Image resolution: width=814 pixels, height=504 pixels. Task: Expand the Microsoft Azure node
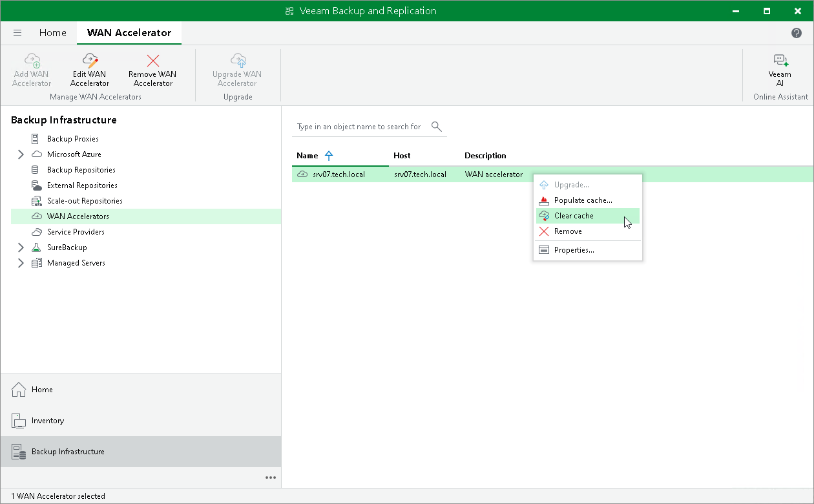[x=21, y=154]
